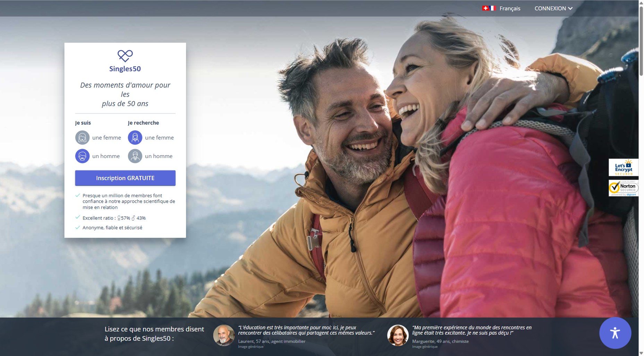Click 'Lisez ce que nos membres disent' heading

click(154, 333)
